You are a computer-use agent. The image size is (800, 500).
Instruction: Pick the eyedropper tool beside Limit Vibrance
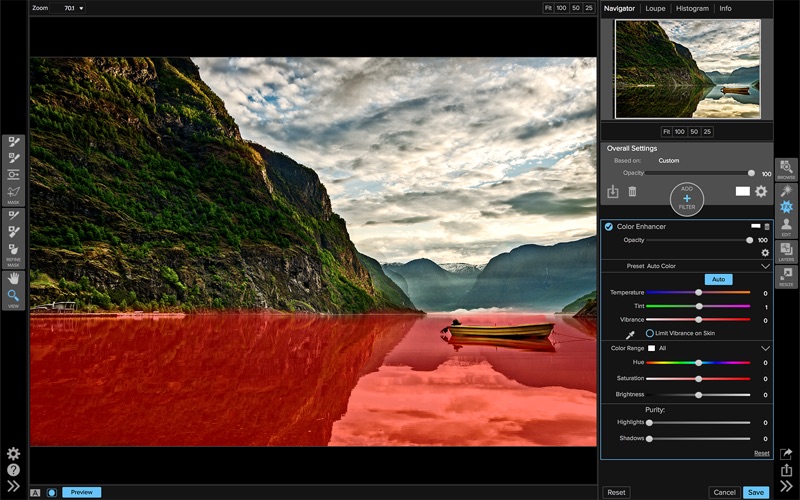coord(631,335)
